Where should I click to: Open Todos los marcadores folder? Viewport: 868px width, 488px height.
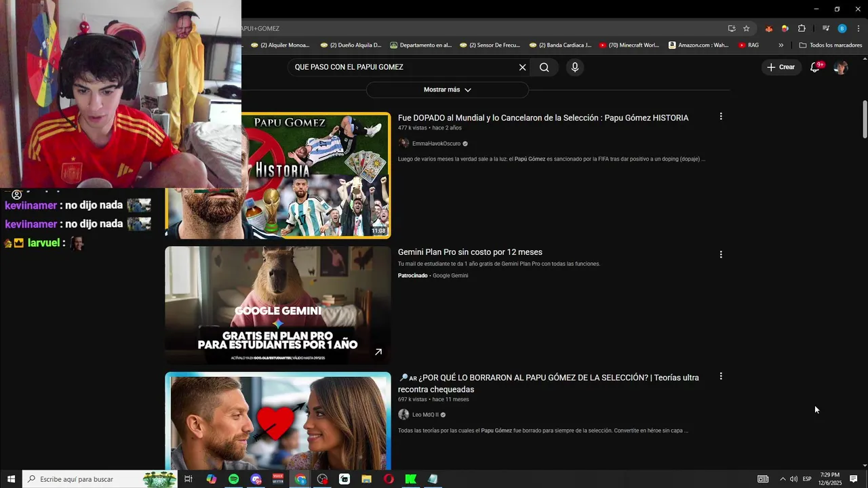coord(831,45)
